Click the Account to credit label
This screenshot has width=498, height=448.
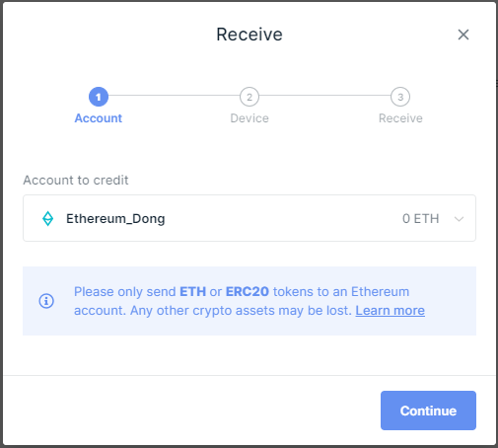point(76,181)
